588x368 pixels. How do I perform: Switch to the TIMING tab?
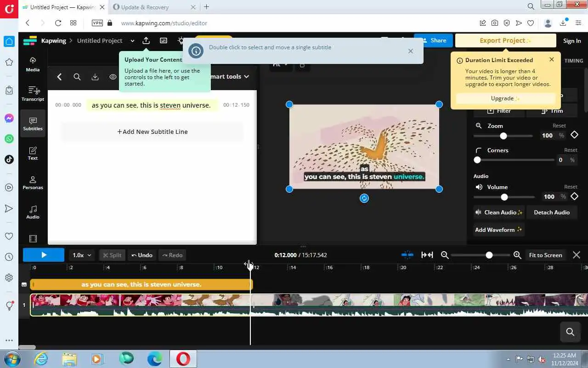click(x=574, y=61)
